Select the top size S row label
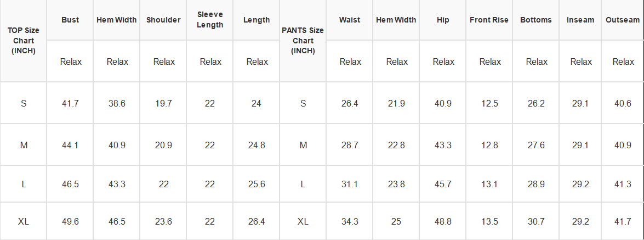Screen dimensions: 644x240 click(24, 103)
